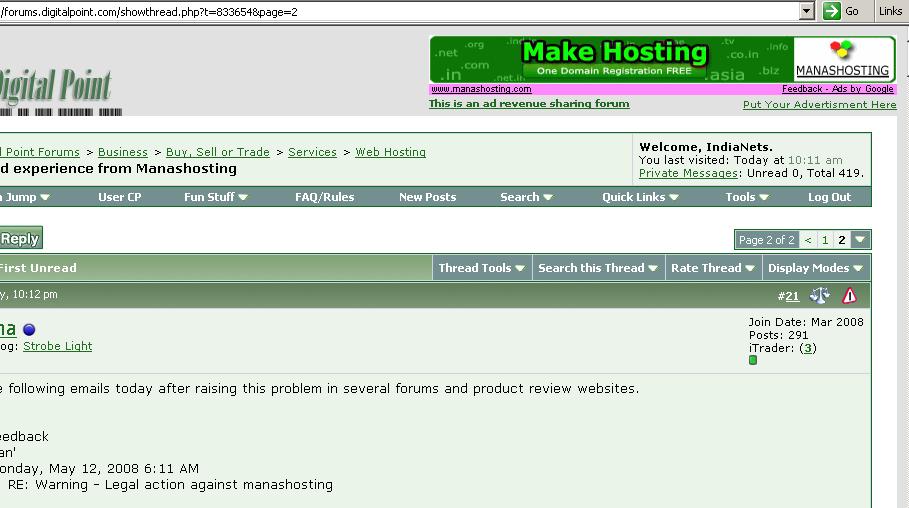Click 'Welcome, IndiaNets.' text
Image resolution: width=909 pixels, height=508 pixels.
coord(706,147)
